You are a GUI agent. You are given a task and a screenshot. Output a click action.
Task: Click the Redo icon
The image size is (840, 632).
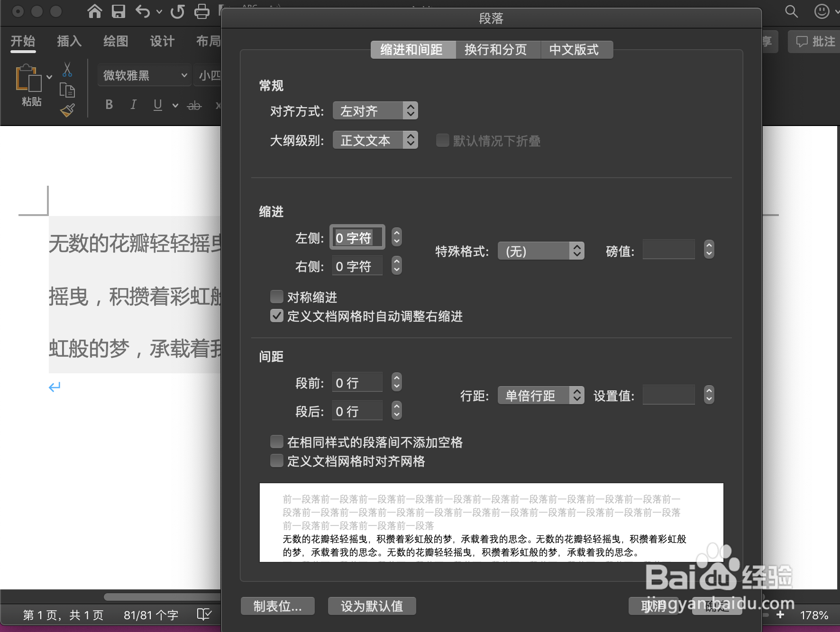177,12
